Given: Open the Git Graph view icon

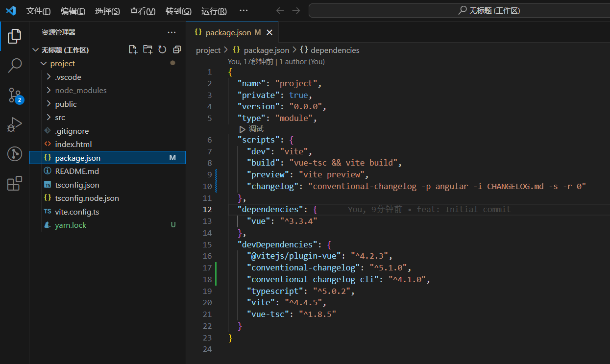Looking at the screenshot, I should point(15,154).
